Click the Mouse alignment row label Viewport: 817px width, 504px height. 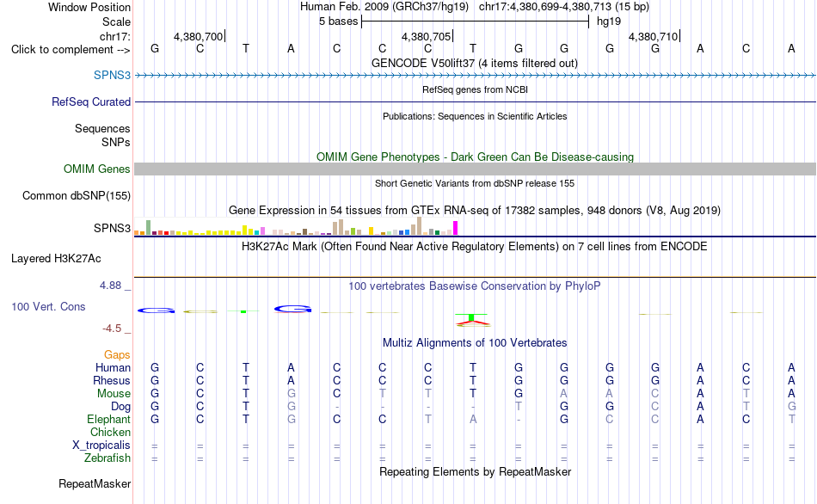pyautogui.click(x=114, y=394)
